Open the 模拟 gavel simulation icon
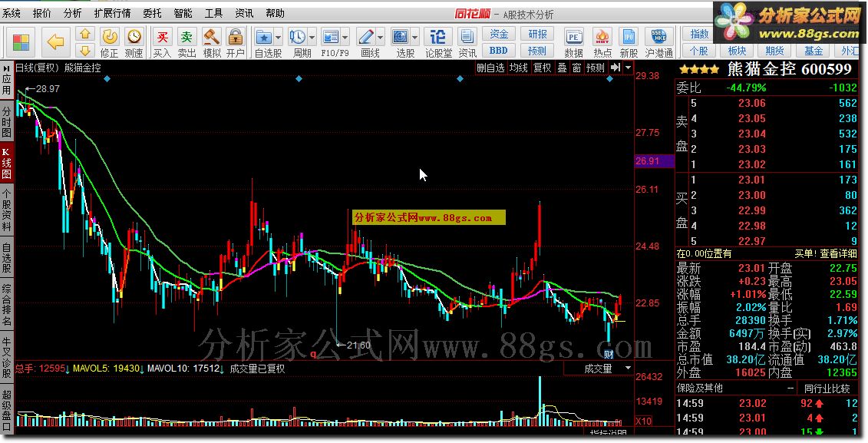 212,37
